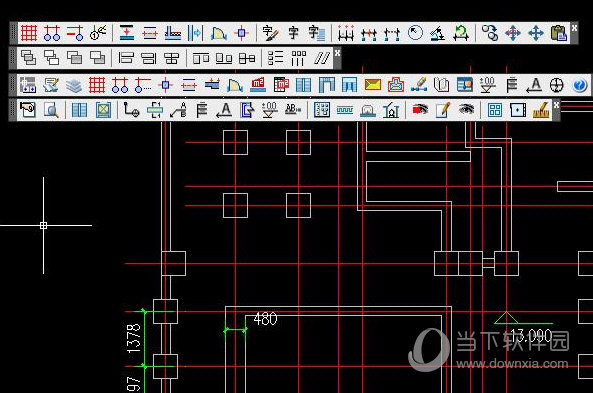Open the paper with pencil icon
This screenshot has width=593, height=393.
(51, 85)
